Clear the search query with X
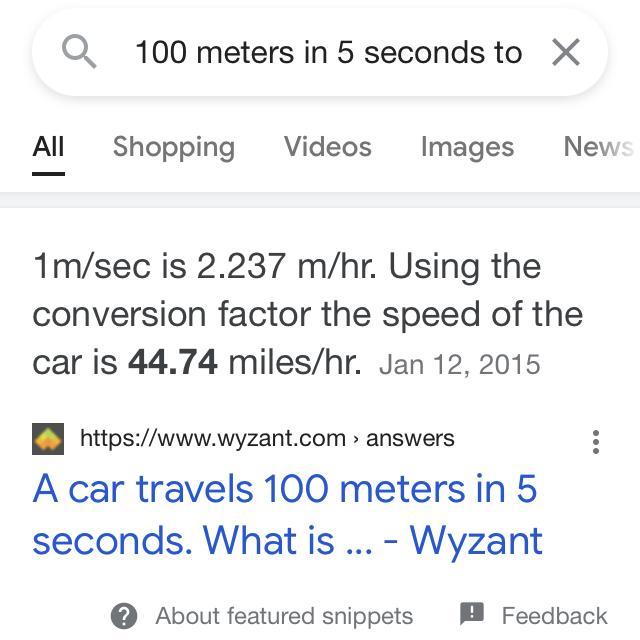The width and height of the screenshot is (640, 640). click(565, 52)
